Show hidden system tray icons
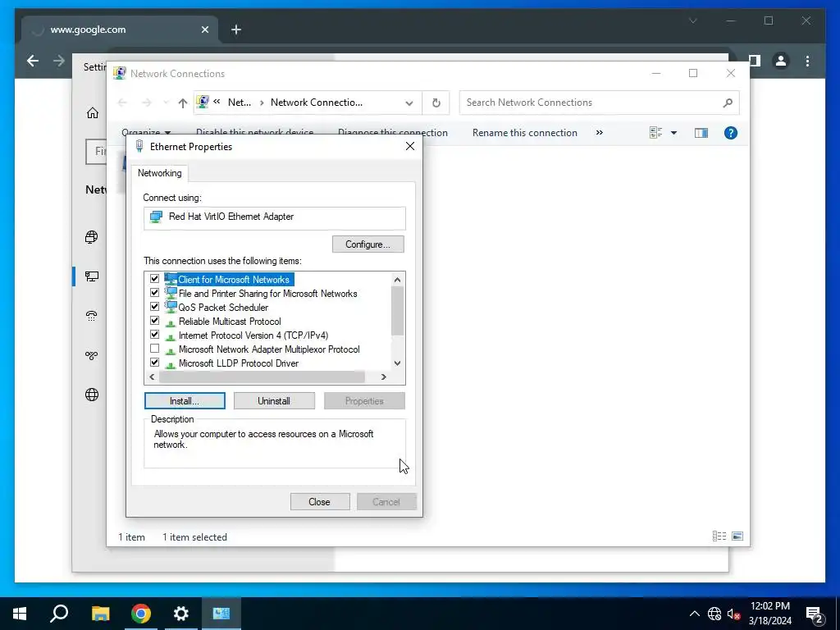The image size is (840, 630). [x=694, y=614]
